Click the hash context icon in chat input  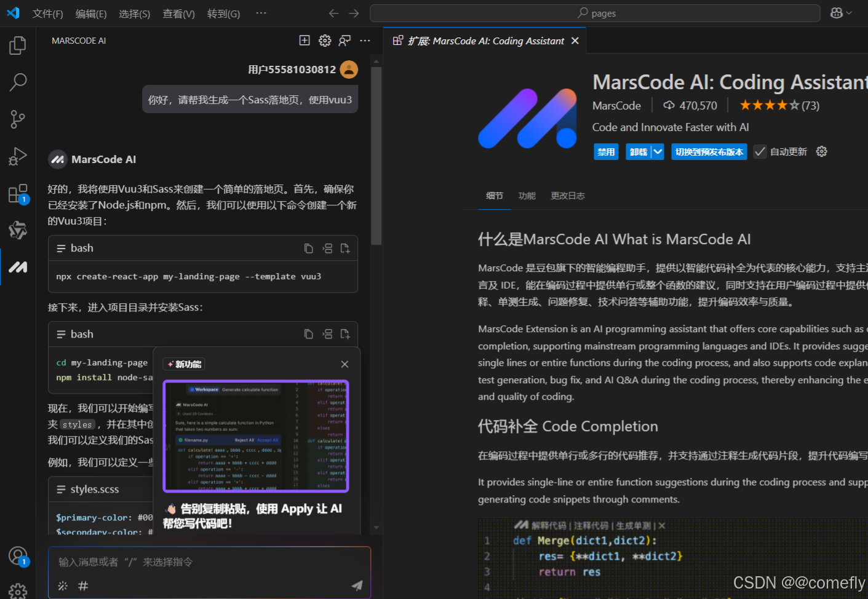(83, 586)
